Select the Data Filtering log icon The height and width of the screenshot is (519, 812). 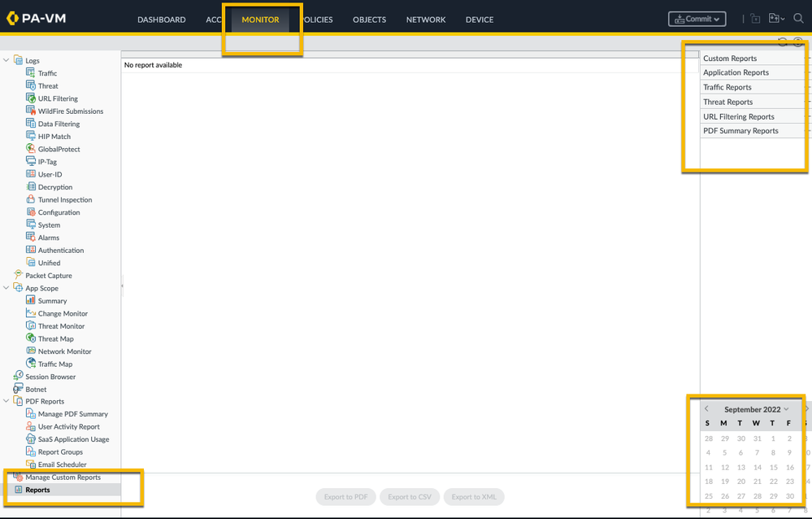[x=31, y=124]
